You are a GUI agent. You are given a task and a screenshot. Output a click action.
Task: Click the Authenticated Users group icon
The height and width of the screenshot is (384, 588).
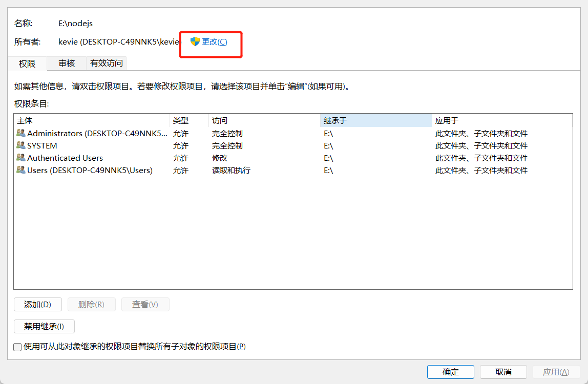[x=20, y=158]
